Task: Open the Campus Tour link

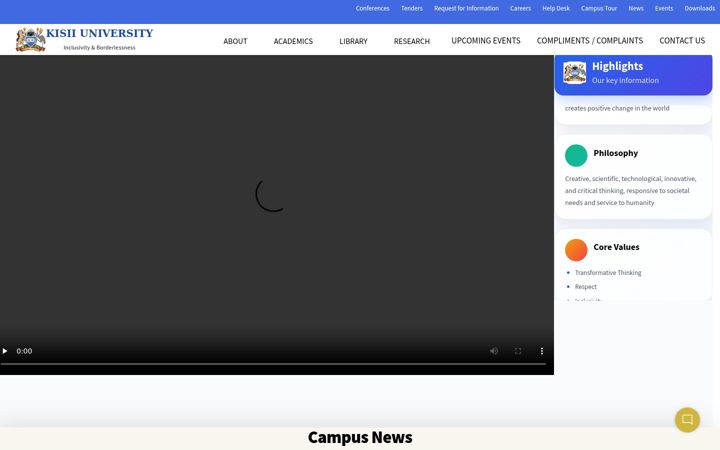Action: tap(599, 8)
